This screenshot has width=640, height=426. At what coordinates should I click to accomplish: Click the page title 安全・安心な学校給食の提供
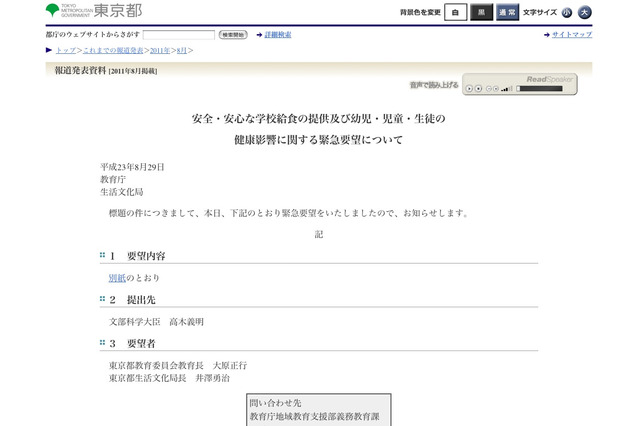[x=318, y=129]
